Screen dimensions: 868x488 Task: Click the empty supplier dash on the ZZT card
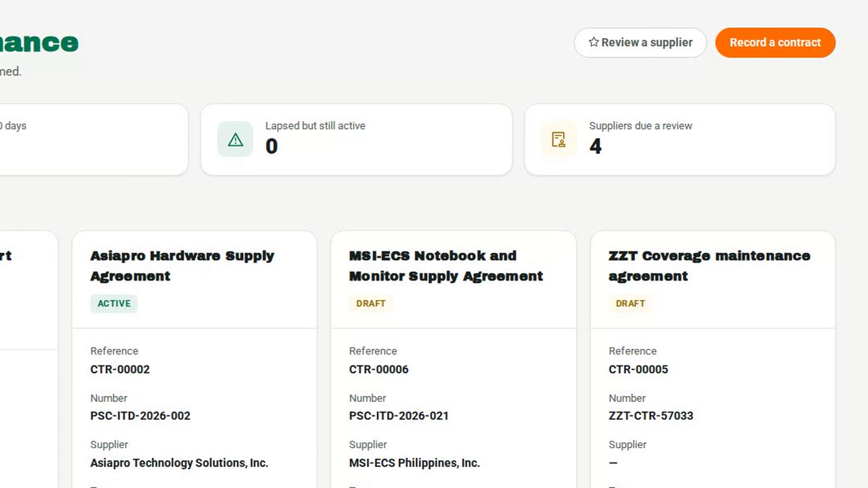tap(613, 463)
